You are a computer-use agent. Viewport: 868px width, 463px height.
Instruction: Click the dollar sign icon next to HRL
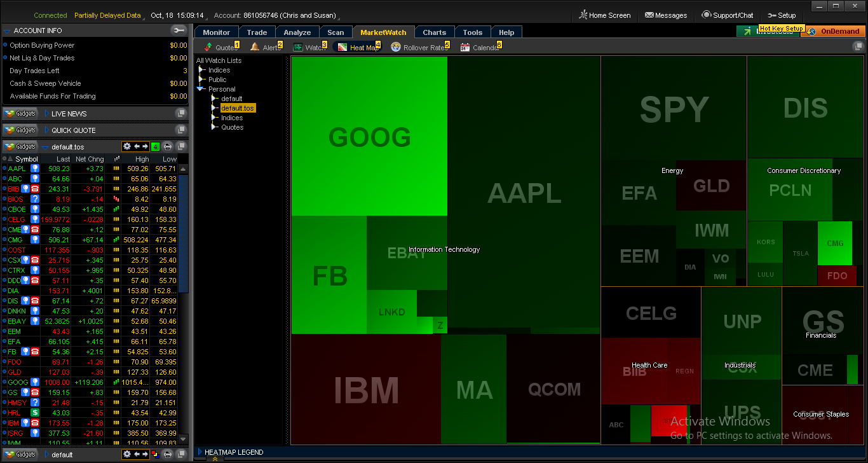(x=35, y=413)
